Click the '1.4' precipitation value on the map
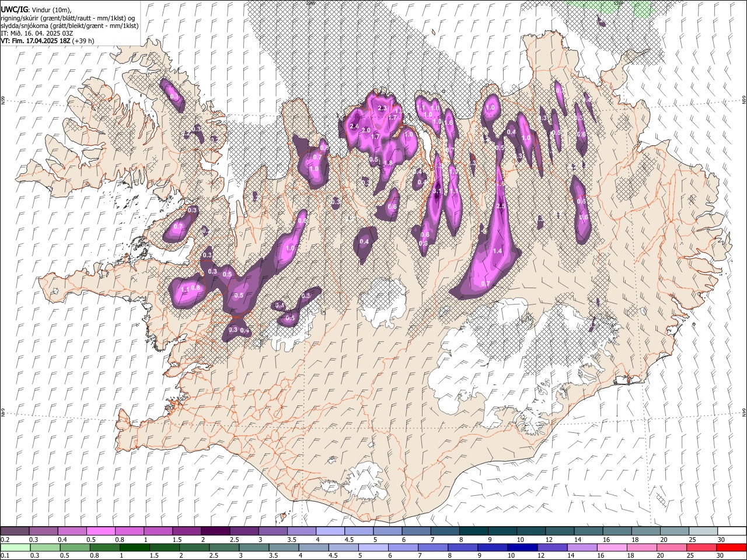The width and height of the screenshot is (747, 560). (x=498, y=251)
